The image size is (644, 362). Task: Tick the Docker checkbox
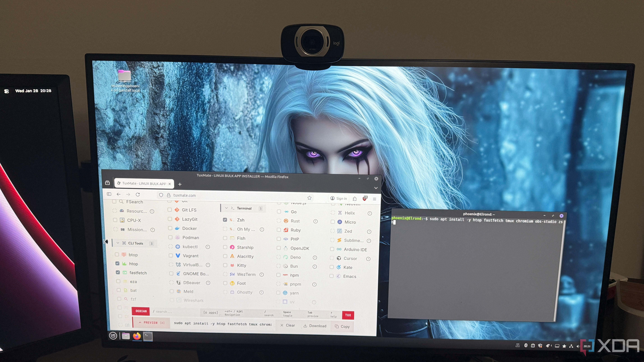170,228
